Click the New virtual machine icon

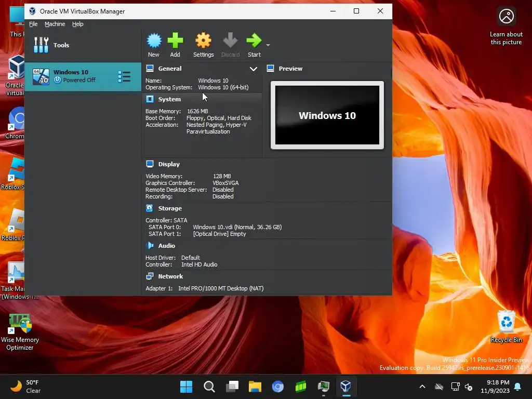[154, 41]
